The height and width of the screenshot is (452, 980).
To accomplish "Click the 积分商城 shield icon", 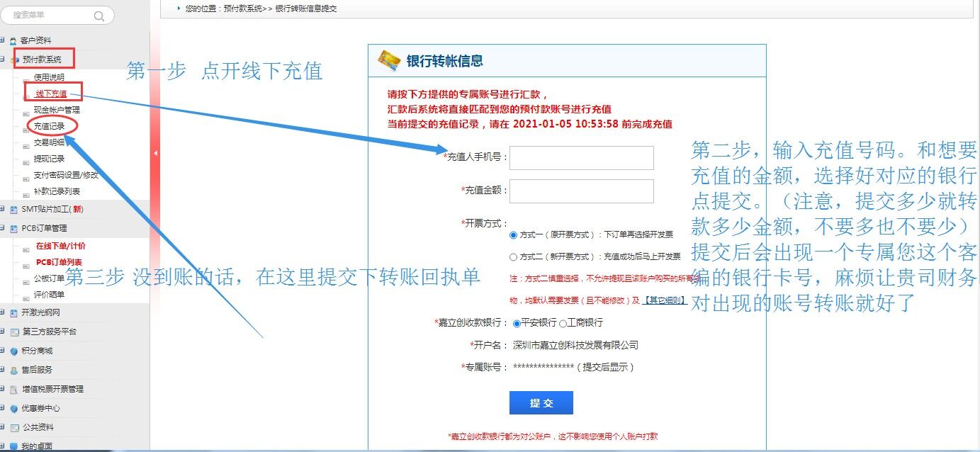I will click(13, 351).
